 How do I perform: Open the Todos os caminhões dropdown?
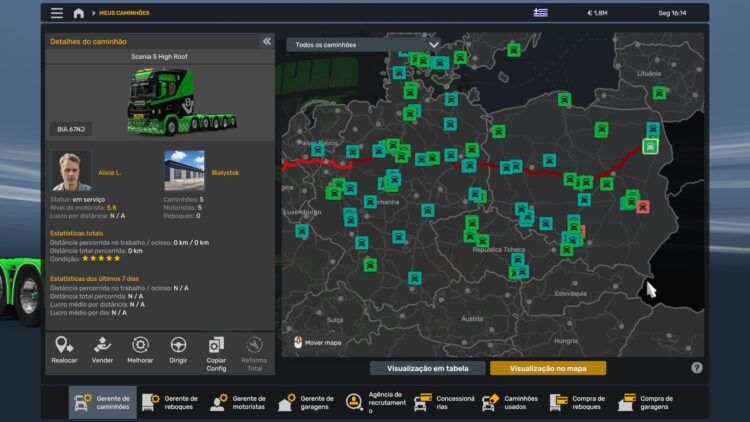click(x=364, y=44)
